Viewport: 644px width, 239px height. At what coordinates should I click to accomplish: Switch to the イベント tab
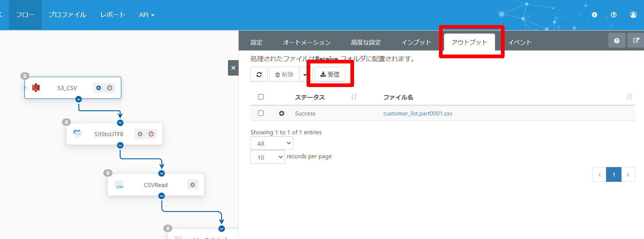(520, 42)
